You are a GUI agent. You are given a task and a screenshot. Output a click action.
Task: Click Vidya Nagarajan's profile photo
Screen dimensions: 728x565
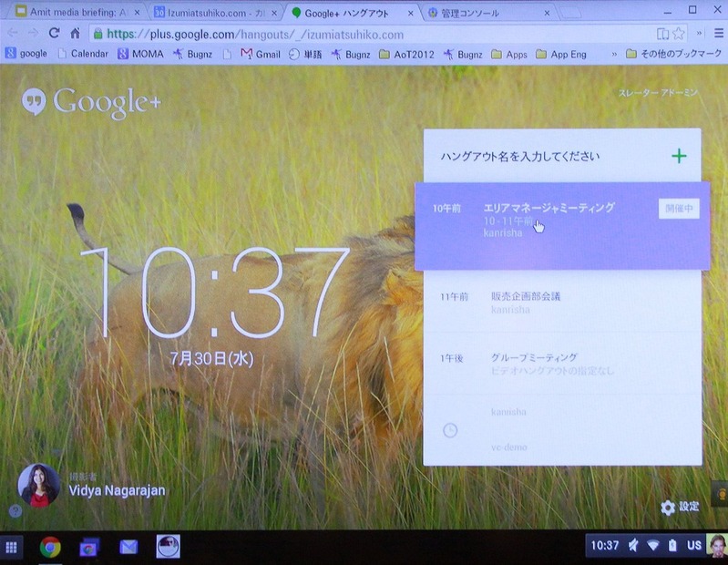(x=39, y=485)
